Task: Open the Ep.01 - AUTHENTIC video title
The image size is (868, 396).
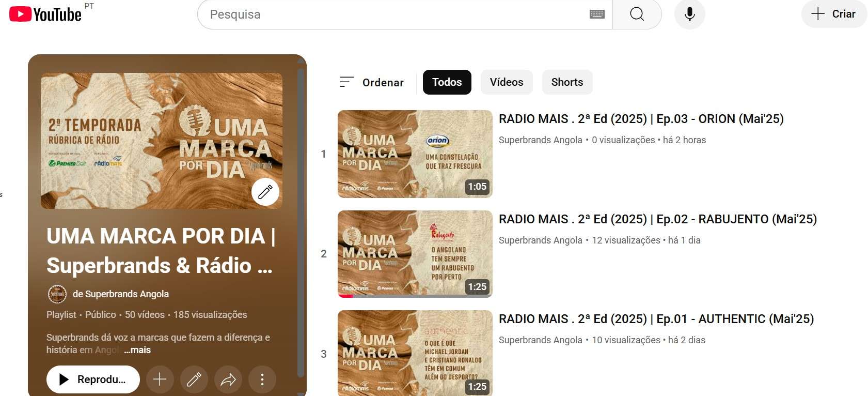Action: point(656,319)
